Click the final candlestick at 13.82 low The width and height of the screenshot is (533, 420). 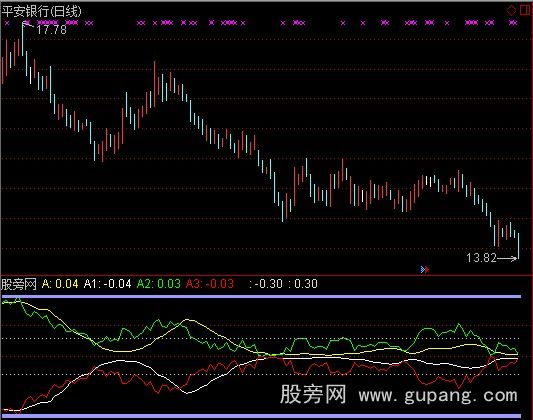518,246
